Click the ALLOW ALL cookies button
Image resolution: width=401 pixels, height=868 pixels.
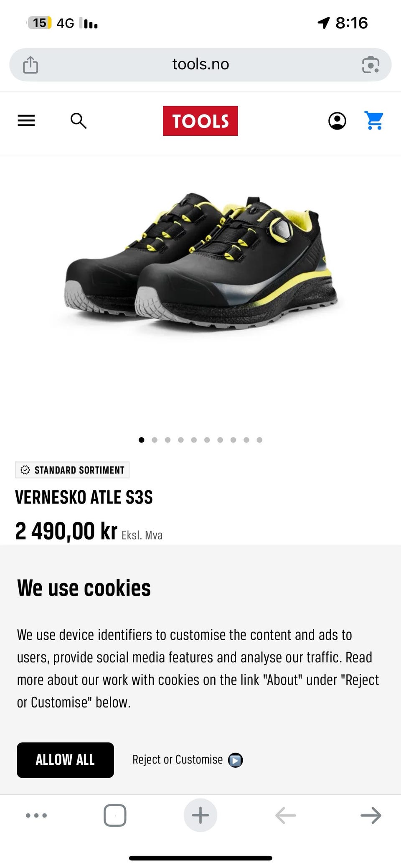coord(65,760)
